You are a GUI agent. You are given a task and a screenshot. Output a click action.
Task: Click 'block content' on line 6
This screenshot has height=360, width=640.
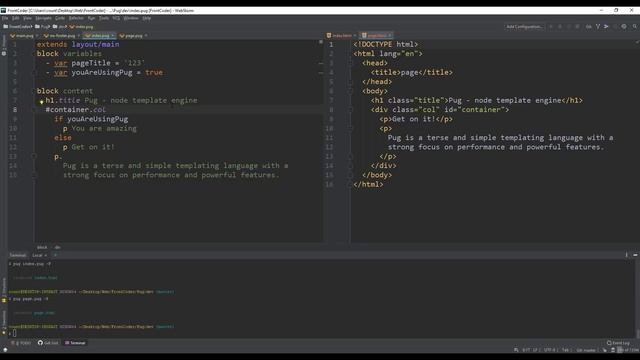(64, 91)
